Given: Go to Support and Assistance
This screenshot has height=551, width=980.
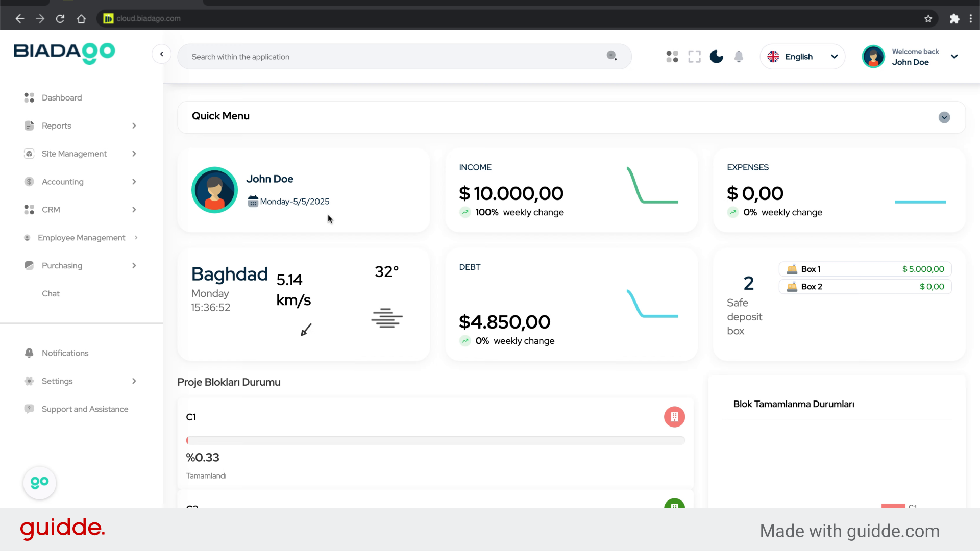Looking at the screenshot, I should 85,409.
